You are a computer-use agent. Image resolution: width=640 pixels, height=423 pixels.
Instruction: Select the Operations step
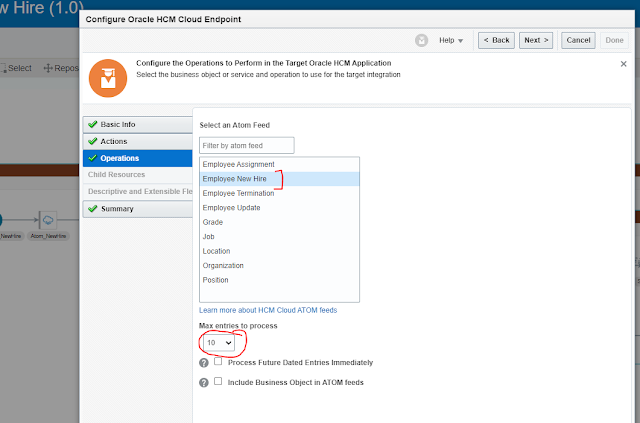tap(138, 158)
